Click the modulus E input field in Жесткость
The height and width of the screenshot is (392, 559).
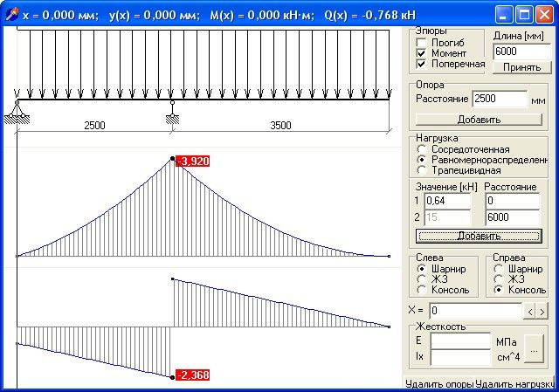(459, 341)
